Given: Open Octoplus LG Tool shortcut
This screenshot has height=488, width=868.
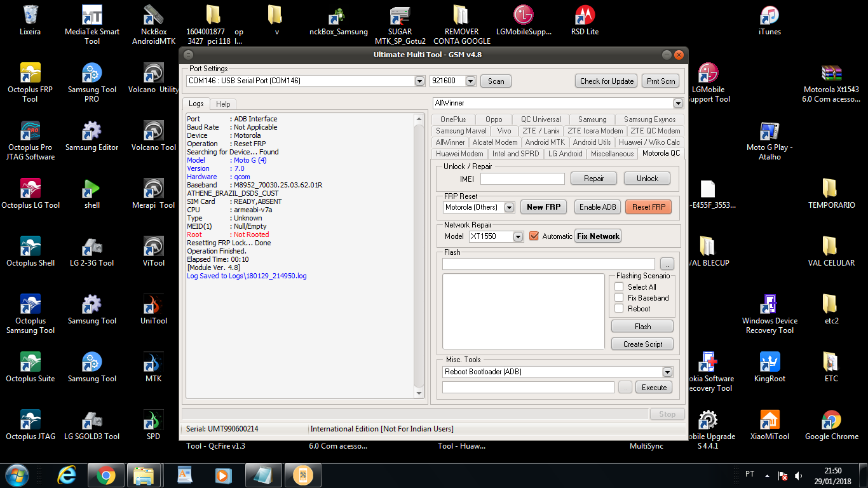Looking at the screenshot, I should click(x=30, y=194).
